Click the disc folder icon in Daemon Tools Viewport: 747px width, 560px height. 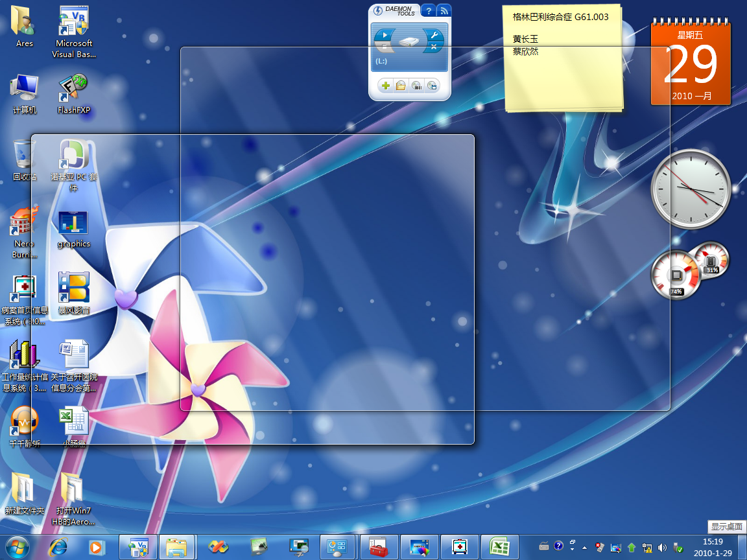(x=401, y=86)
